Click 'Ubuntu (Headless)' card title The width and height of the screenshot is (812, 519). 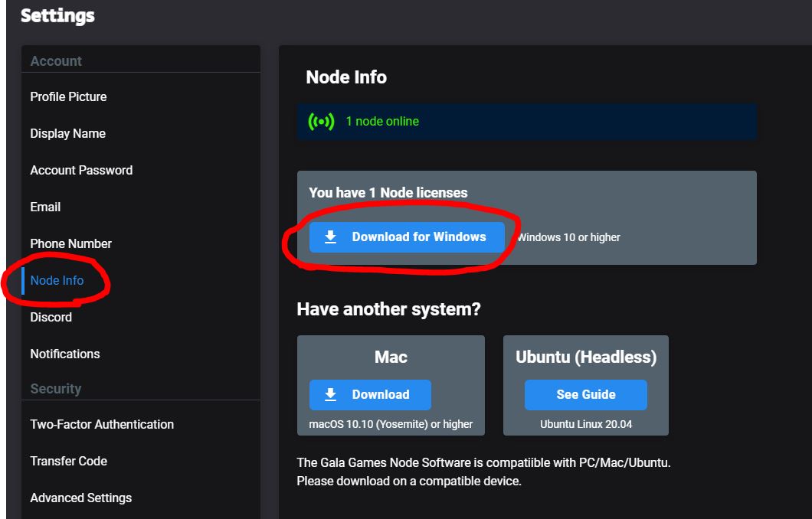tap(586, 357)
